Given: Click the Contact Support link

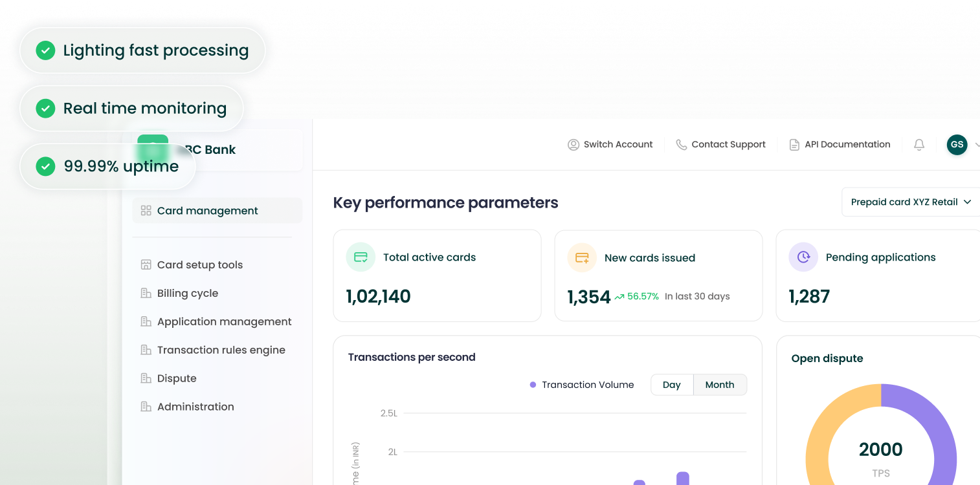Looking at the screenshot, I should click(720, 144).
